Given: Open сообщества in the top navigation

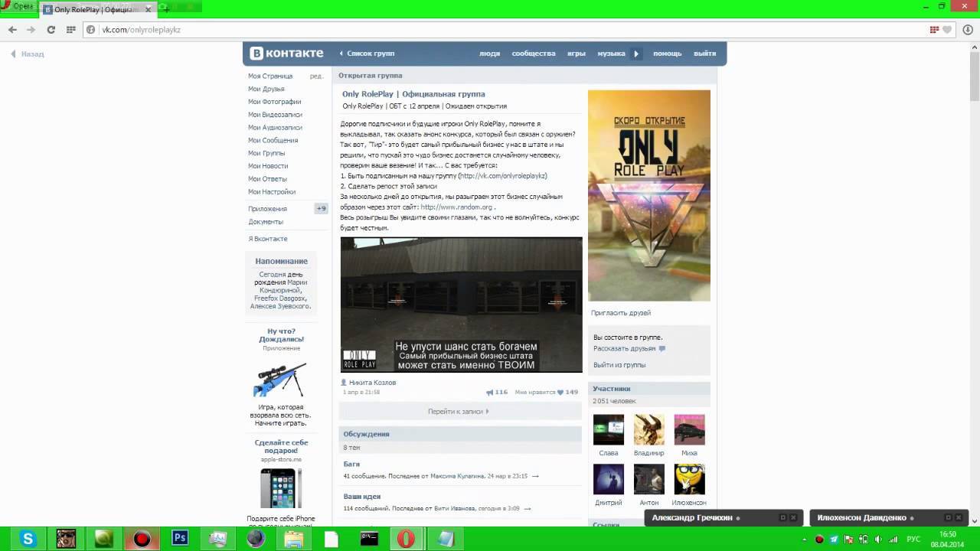Looking at the screenshot, I should click(x=534, y=54).
